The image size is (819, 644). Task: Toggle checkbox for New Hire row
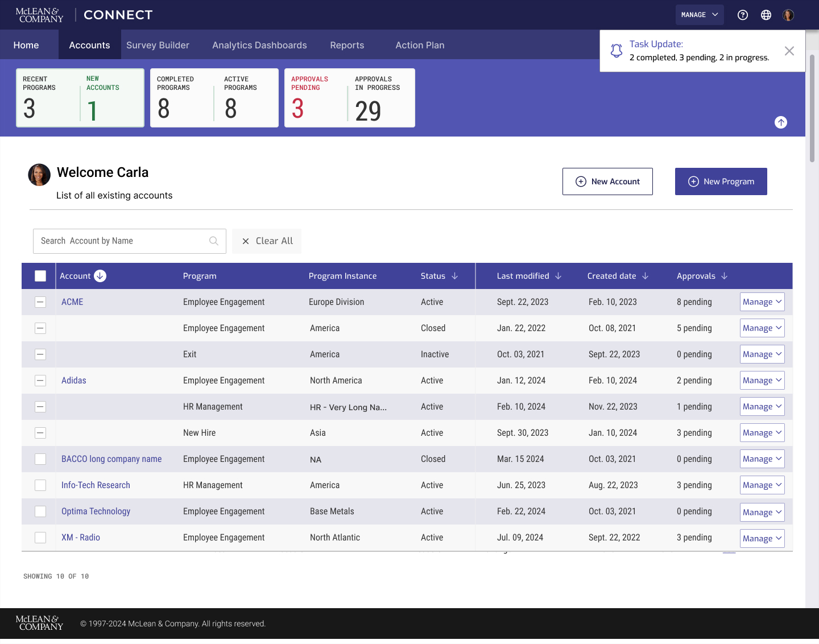tap(40, 433)
